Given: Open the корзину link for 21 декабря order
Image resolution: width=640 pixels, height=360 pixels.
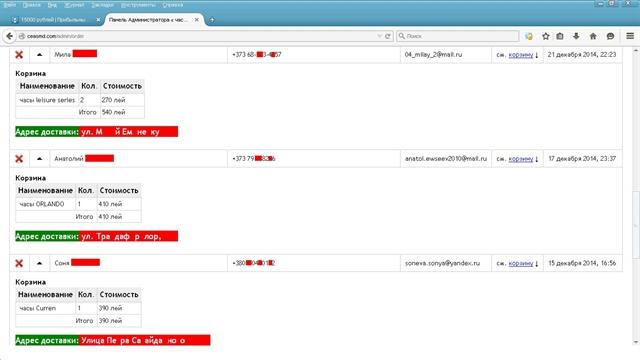Looking at the screenshot, I should click(x=520, y=55).
